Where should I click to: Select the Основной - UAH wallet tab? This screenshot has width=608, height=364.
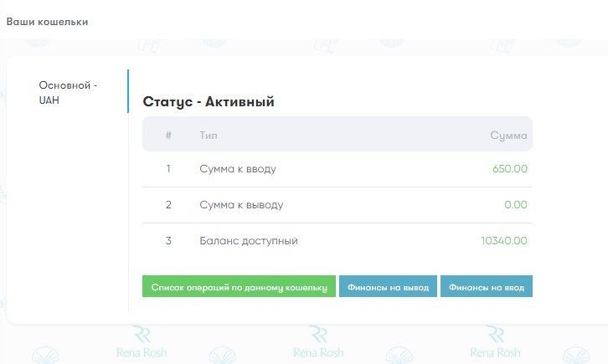click(x=68, y=92)
